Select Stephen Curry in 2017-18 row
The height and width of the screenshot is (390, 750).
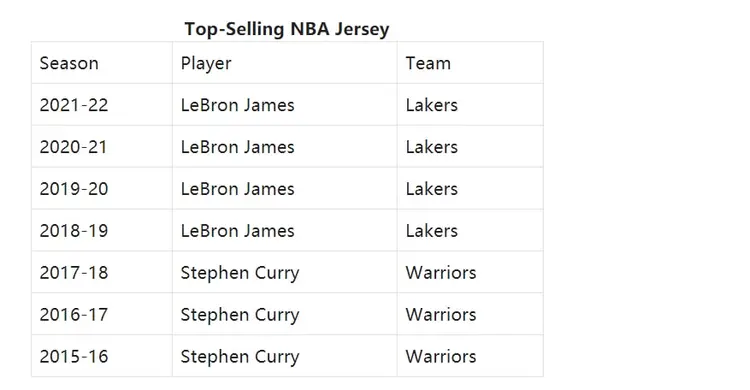pyautogui.click(x=240, y=273)
